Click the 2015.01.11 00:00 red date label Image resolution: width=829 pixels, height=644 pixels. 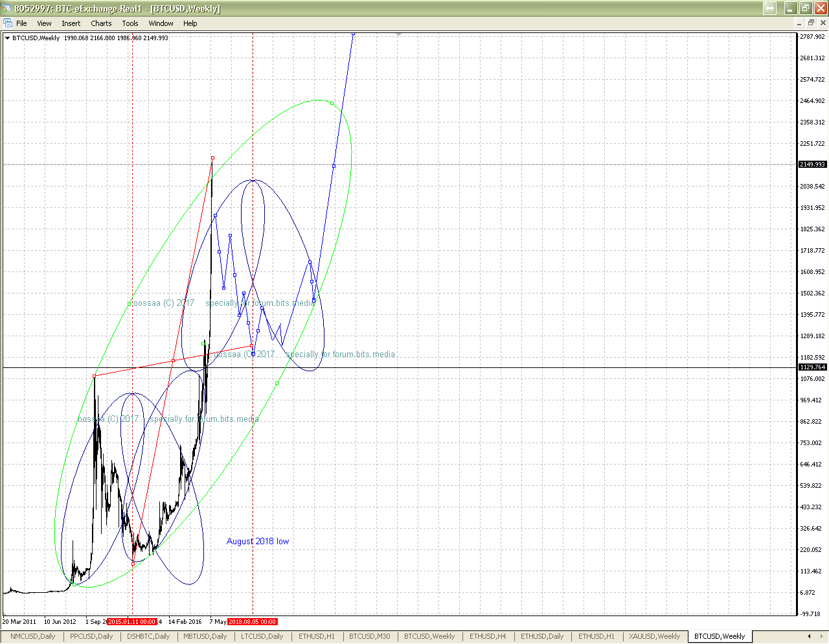132,622
